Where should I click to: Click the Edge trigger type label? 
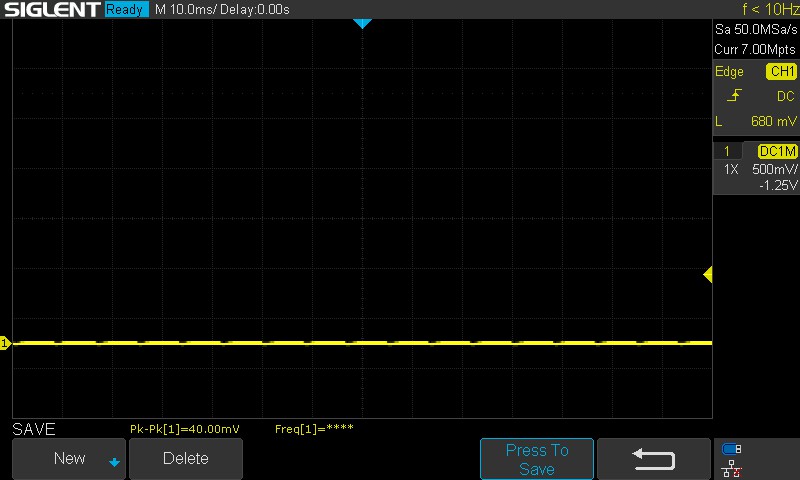coord(729,71)
